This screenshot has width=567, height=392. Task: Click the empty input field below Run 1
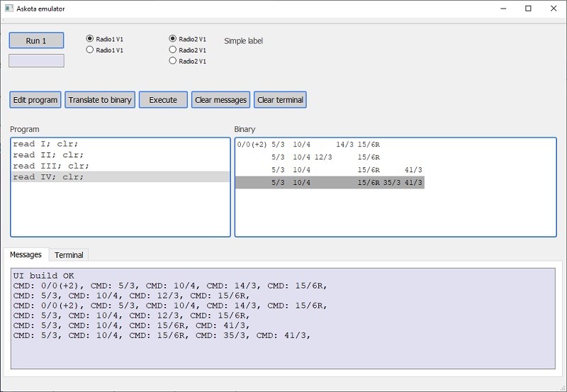tap(36, 60)
